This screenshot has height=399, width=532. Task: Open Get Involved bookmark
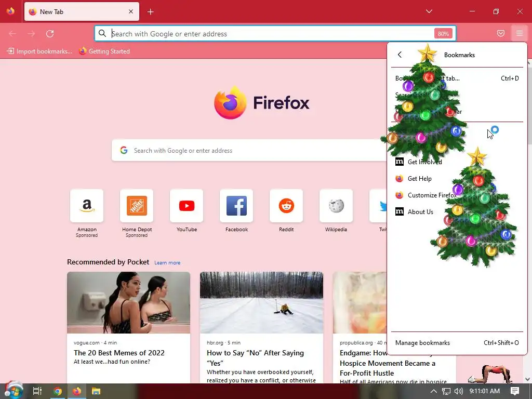pyautogui.click(x=457, y=162)
